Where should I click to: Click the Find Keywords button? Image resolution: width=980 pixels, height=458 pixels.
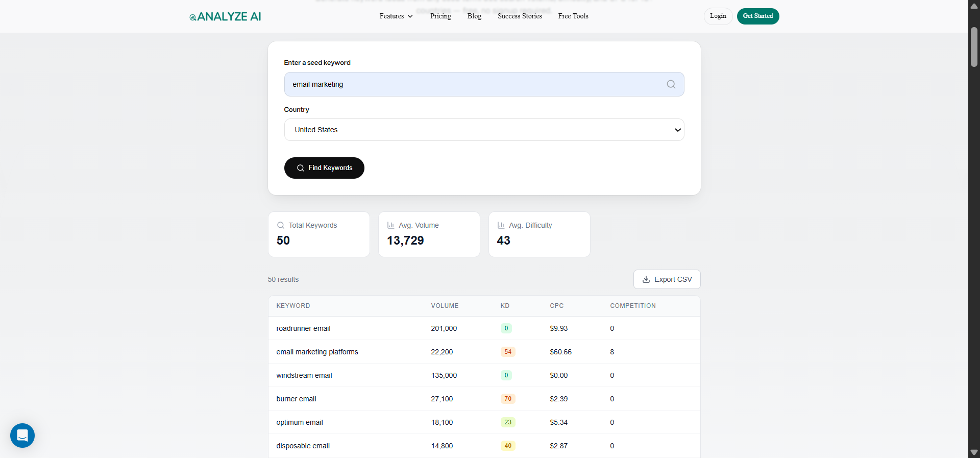pyautogui.click(x=324, y=168)
